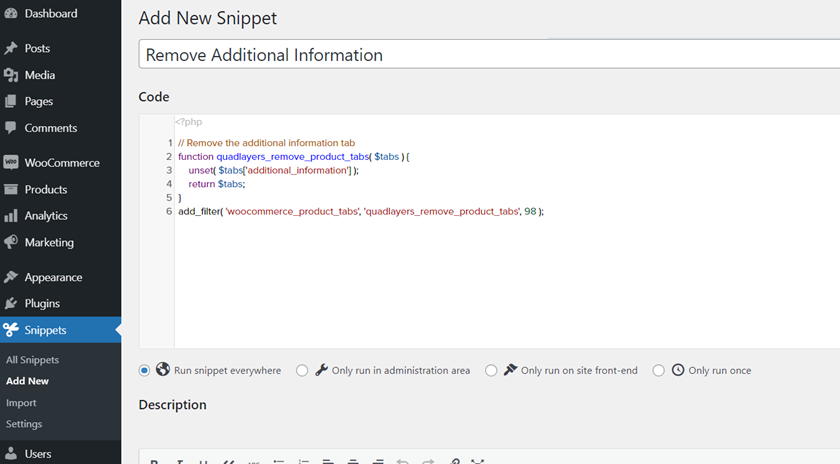Select Run snippet everywhere radio
The image size is (840, 464).
tap(144, 370)
